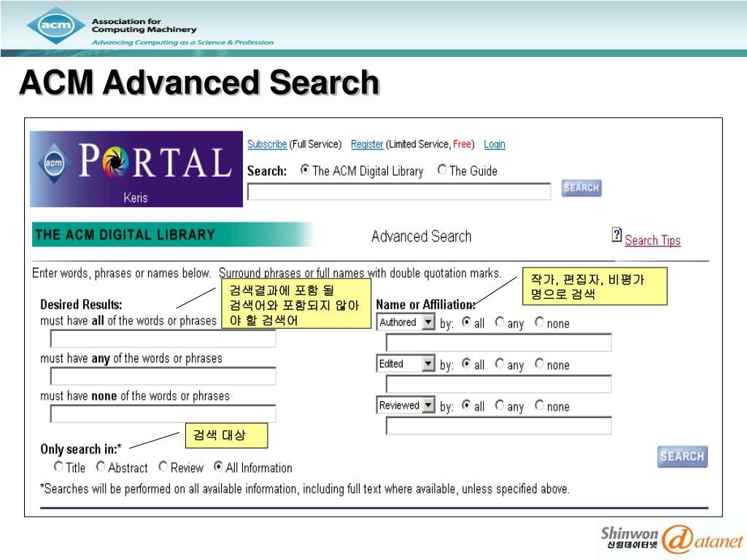Viewport: 747px width, 560px height.
Task: Select 'all' radio for Authored by
Action: click(466, 322)
